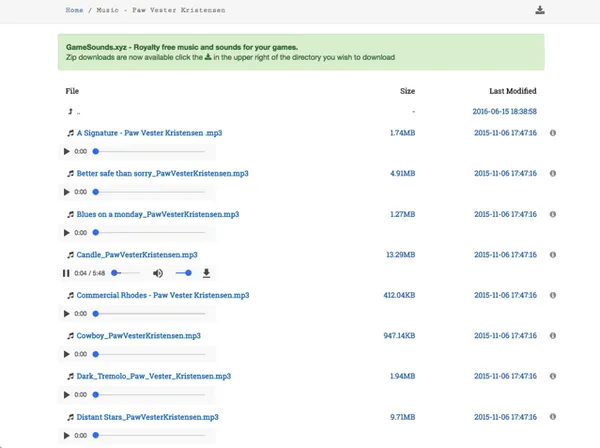Viewport: 600px width, 448px height.
Task: Navigate to Home breadcrumb
Action: 74,10
